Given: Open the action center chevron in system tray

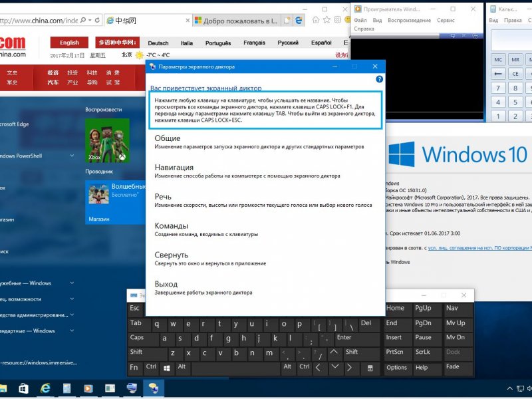Looking at the screenshot, I should [510, 388].
